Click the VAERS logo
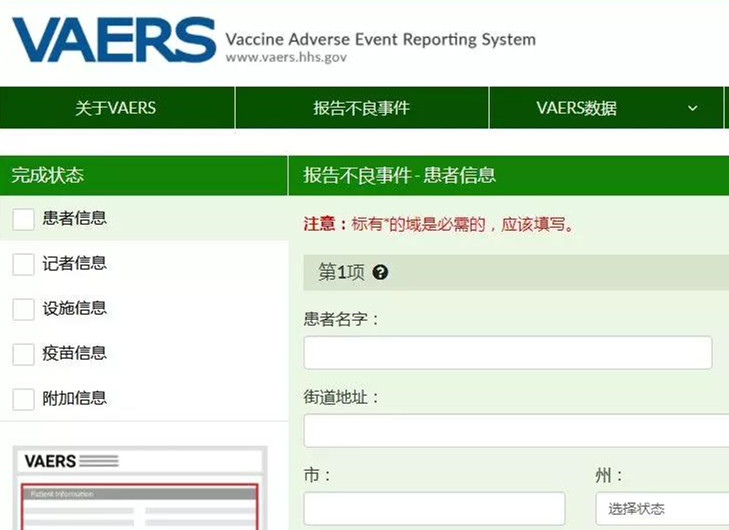The width and height of the screenshot is (729, 530). 114,40
